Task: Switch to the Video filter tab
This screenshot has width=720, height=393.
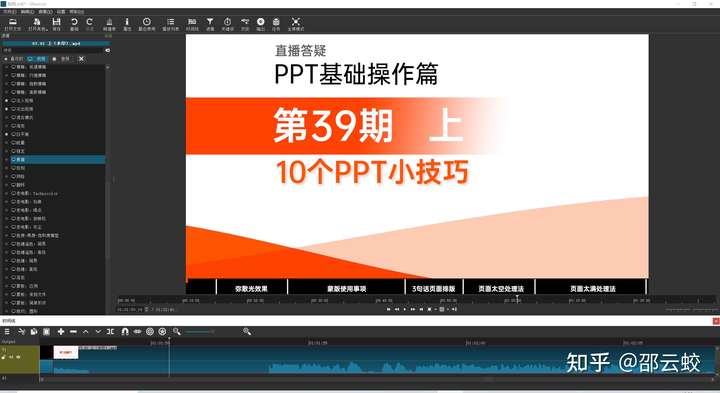Action: [37, 59]
